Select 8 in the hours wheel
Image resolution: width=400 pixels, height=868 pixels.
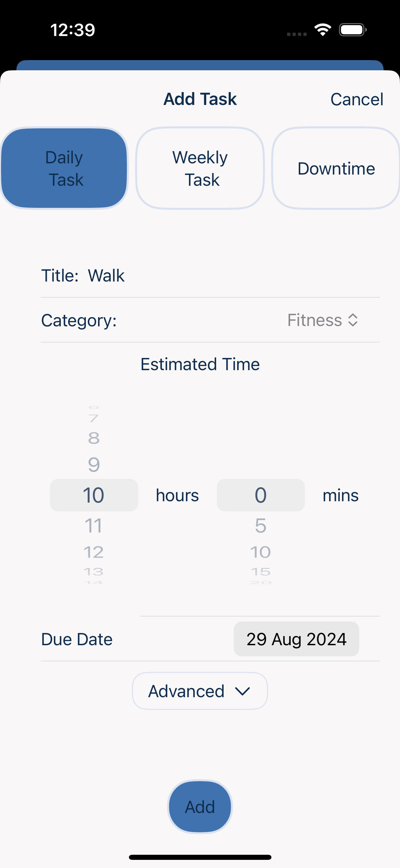[x=94, y=438]
